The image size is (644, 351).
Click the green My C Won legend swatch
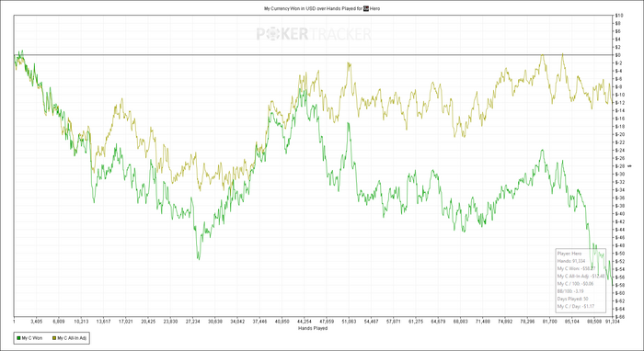coord(18,338)
